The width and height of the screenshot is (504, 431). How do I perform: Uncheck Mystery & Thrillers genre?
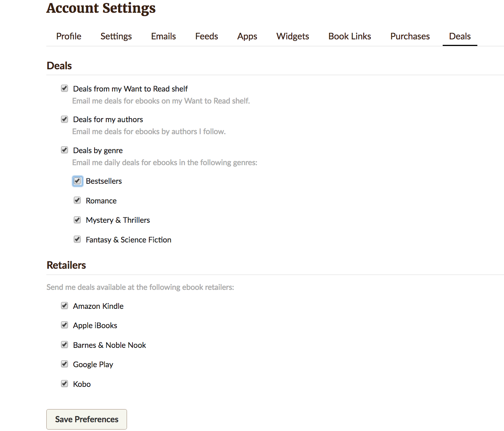point(77,220)
